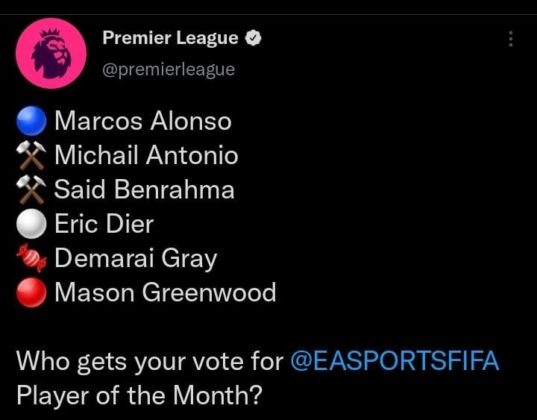
Task: Click the verified badge next to Premier League
Action: click(x=253, y=38)
